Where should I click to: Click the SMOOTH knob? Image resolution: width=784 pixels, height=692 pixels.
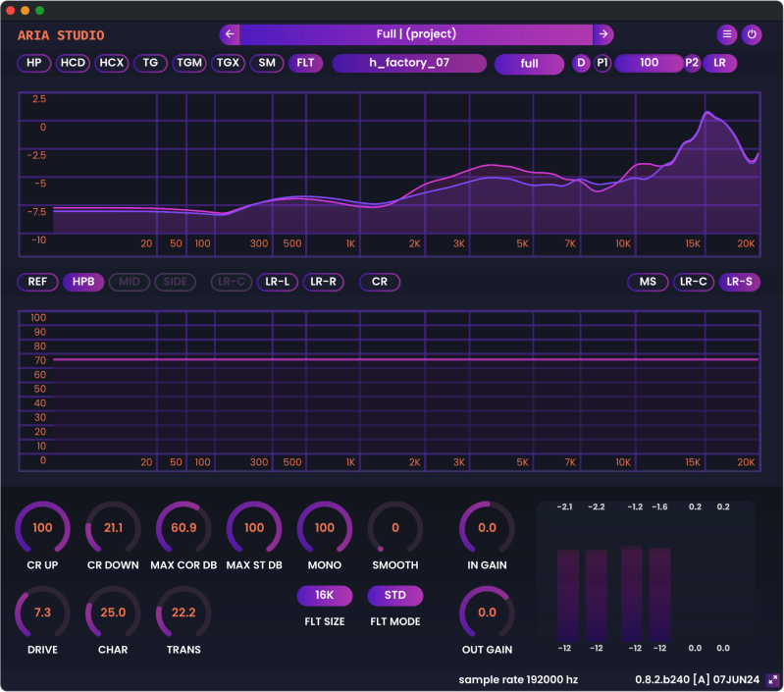point(395,528)
